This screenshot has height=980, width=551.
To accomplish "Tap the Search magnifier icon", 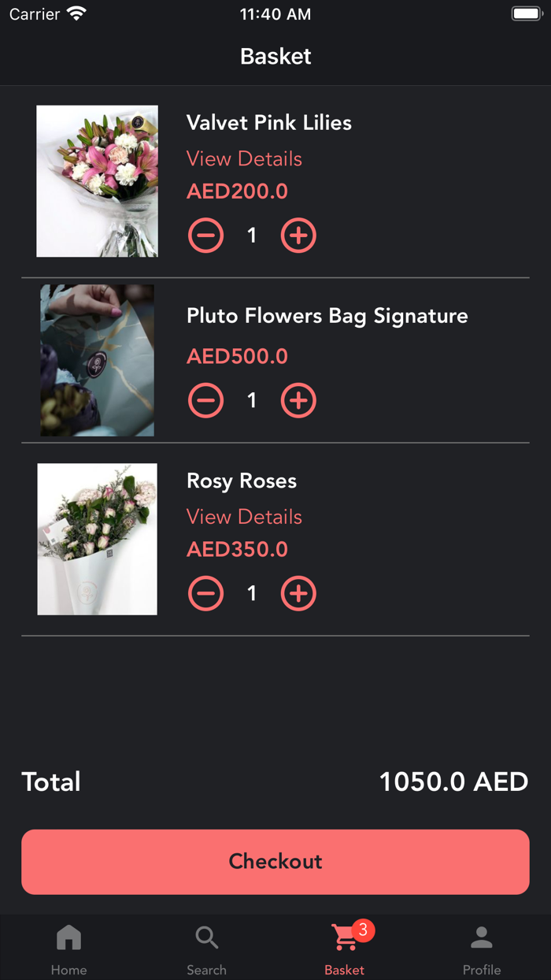I will 206,938.
